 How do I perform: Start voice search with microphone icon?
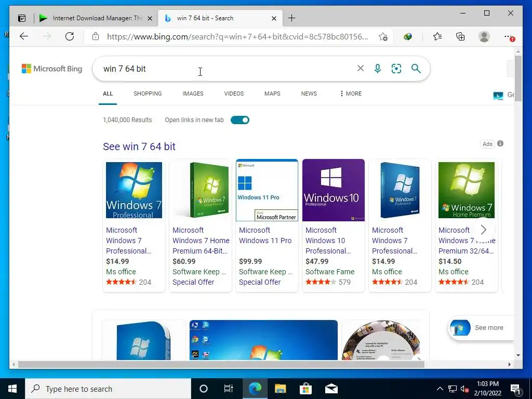coord(378,69)
